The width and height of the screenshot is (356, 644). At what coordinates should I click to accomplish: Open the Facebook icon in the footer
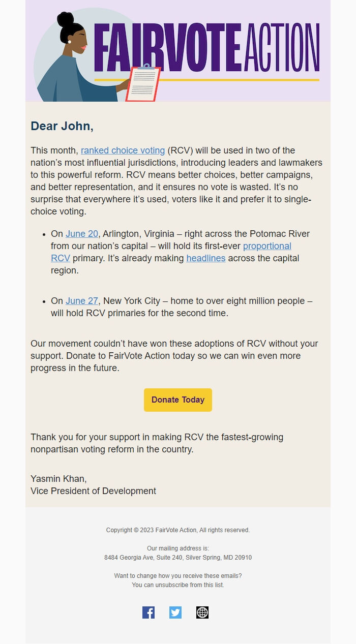(149, 612)
